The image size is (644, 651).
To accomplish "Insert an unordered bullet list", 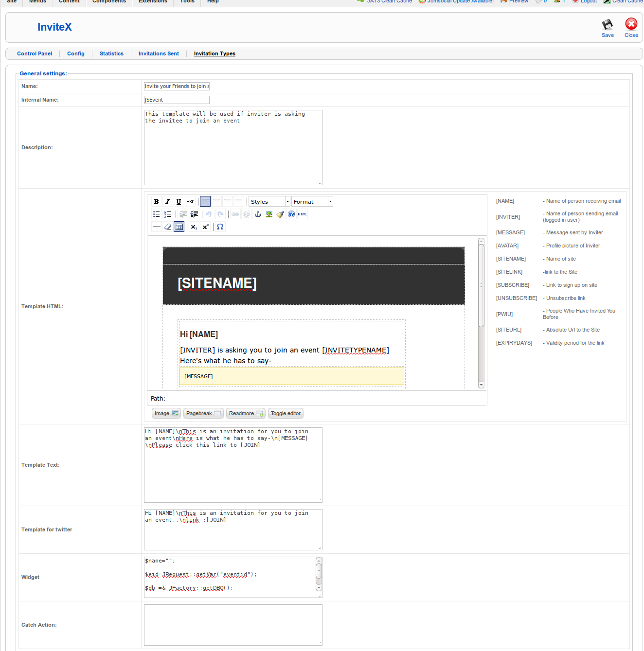I will [x=157, y=214].
